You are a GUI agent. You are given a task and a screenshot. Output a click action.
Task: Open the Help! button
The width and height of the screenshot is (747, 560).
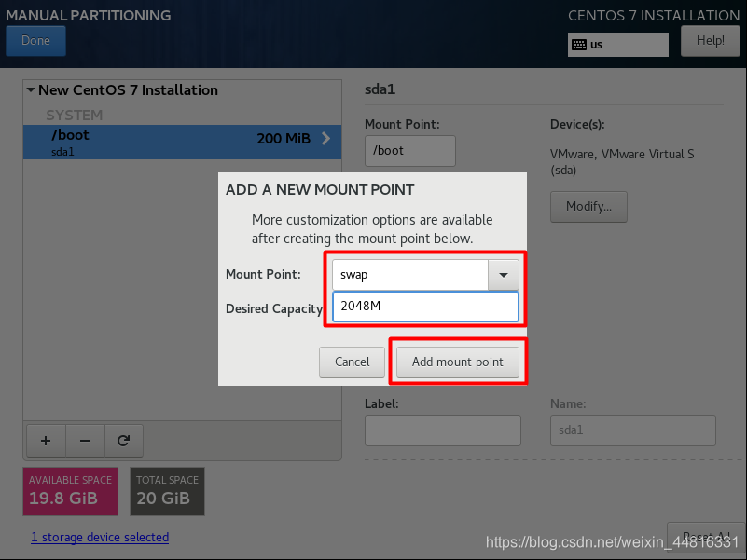pos(710,40)
